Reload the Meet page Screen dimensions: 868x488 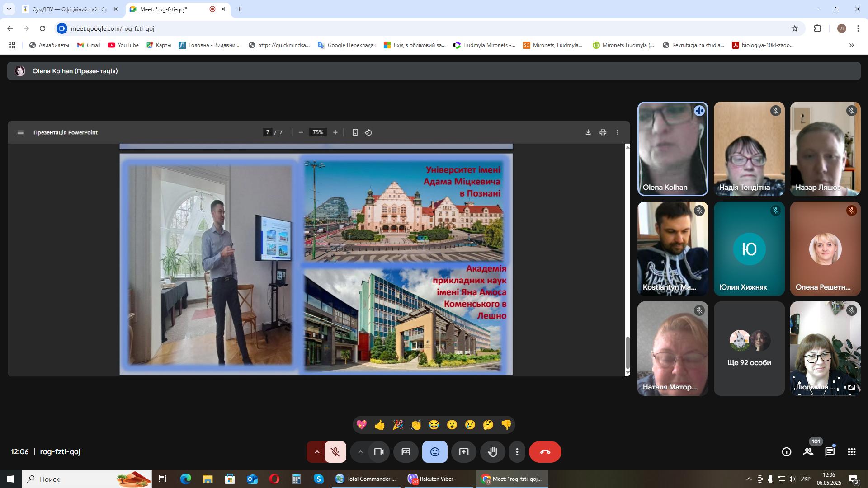click(x=42, y=28)
